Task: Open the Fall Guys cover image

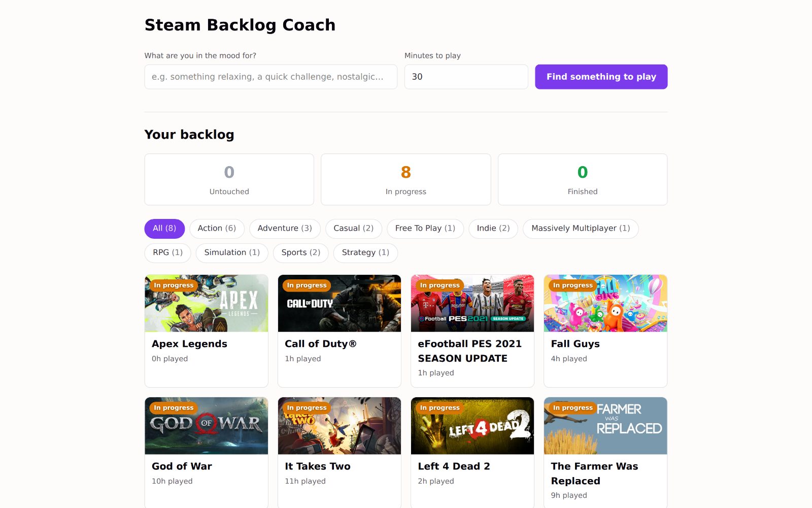Action: pos(605,304)
